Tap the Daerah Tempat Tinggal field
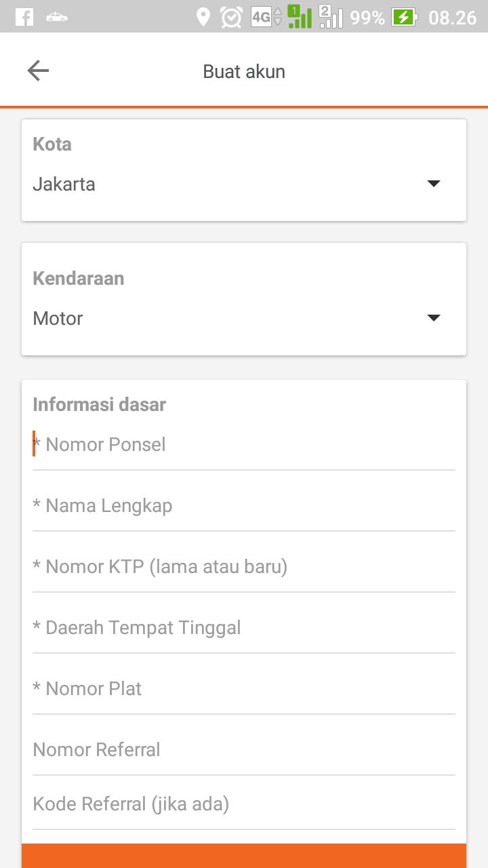This screenshot has height=868, width=488. pyautogui.click(x=244, y=628)
